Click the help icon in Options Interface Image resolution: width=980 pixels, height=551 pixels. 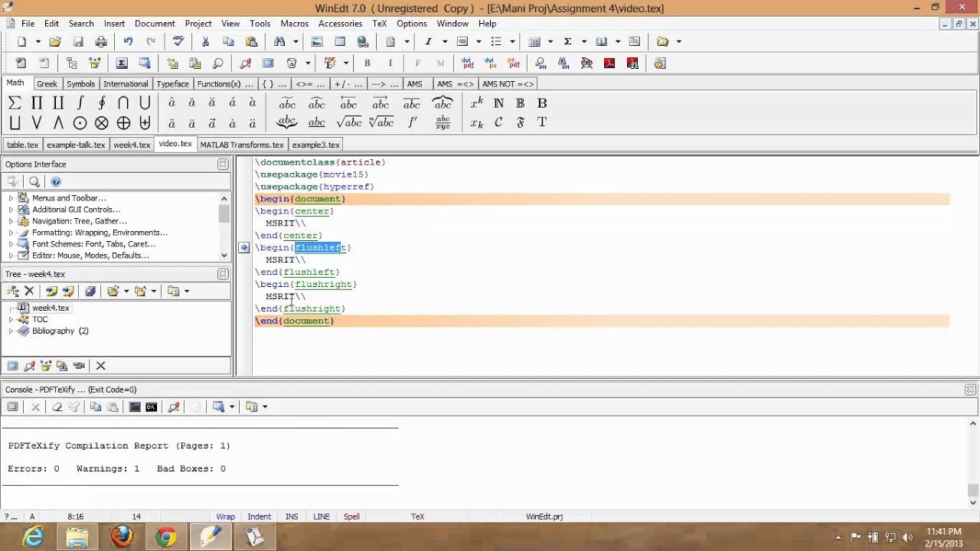(56, 182)
